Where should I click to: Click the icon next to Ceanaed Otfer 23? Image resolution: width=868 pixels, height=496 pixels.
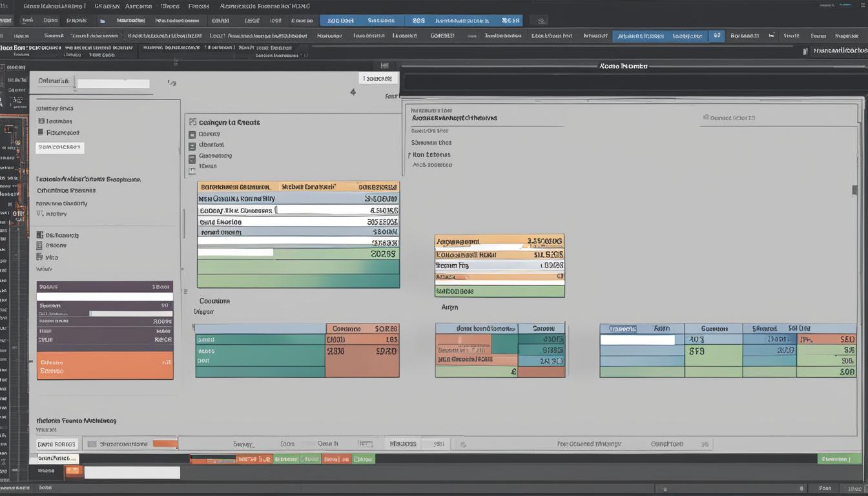pos(705,118)
